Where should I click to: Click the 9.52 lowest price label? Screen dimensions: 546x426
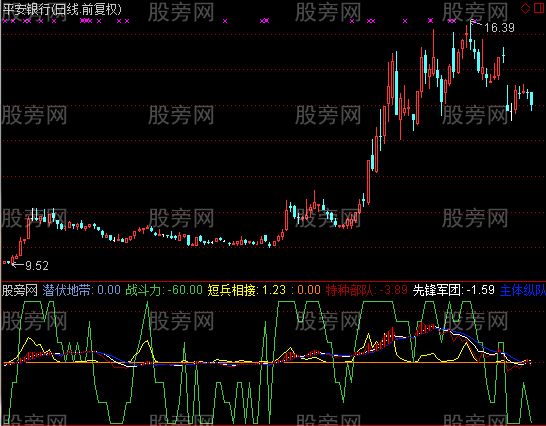(37, 266)
